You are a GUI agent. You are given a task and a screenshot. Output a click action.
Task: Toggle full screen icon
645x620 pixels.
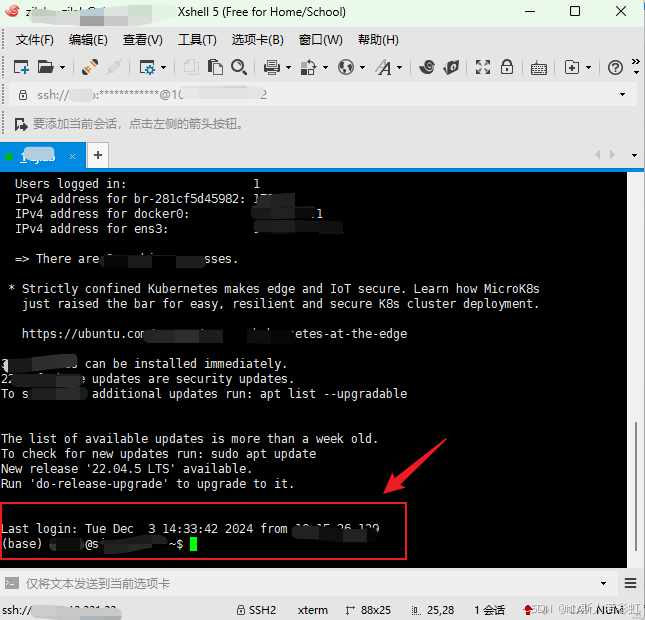[483, 67]
